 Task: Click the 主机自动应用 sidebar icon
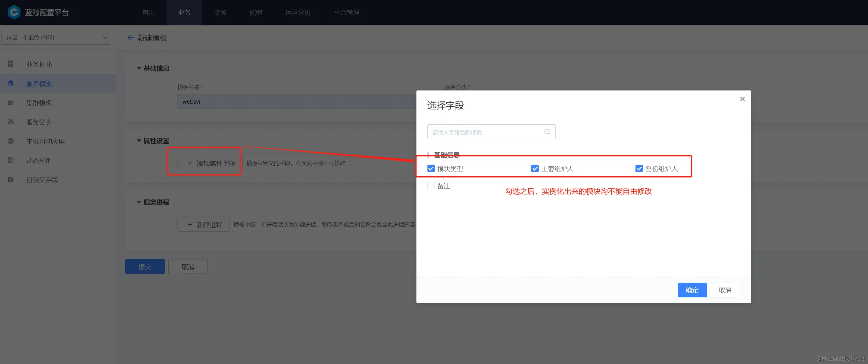(11, 141)
